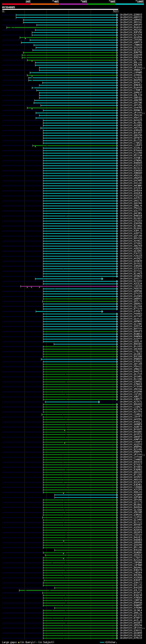Click the orange ~40% identity legend segment
The height and width of the screenshot is (644, 146).
(x=45, y=4)
